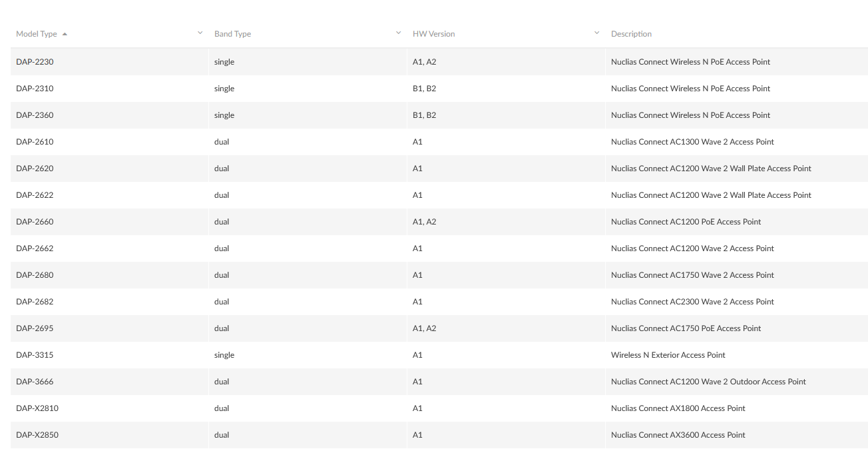Select the DAP-2230 row
This screenshot has width=868, height=473.
[x=439, y=62]
